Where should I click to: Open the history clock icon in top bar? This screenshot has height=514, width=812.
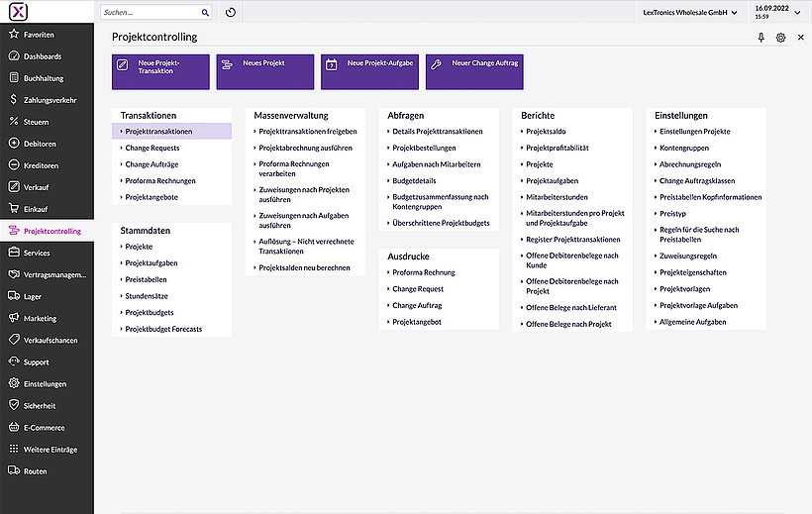pyautogui.click(x=231, y=13)
